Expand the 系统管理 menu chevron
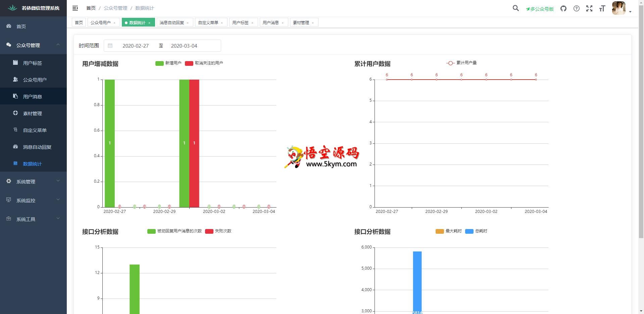The image size is (644, 314). (58, 181)
